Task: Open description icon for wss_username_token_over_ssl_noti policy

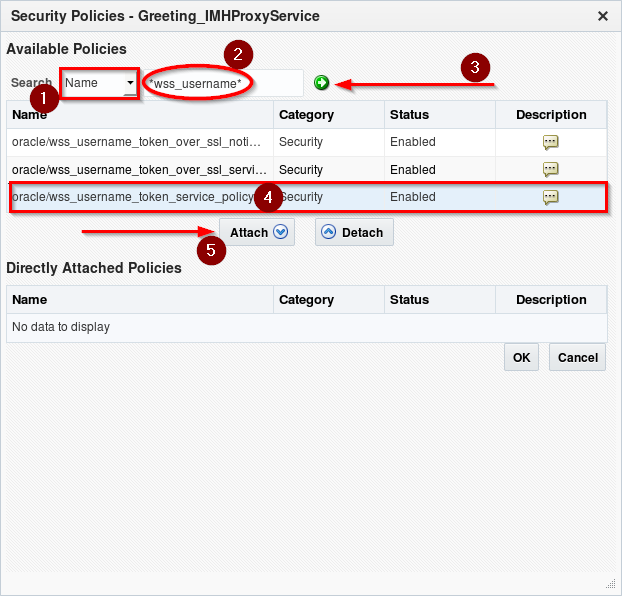Action: click(550, 142)
